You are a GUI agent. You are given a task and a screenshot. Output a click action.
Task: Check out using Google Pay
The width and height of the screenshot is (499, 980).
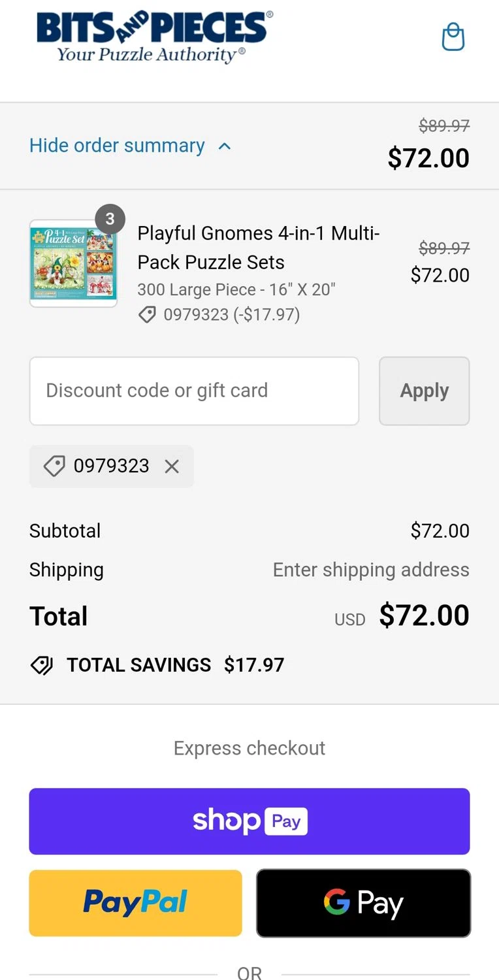[363, 903]
